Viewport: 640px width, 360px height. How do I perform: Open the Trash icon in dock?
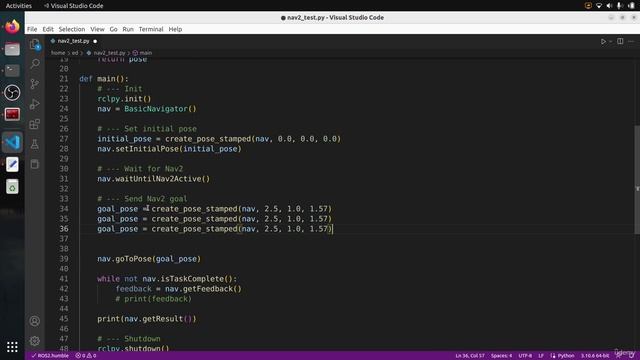pos(12,187)
